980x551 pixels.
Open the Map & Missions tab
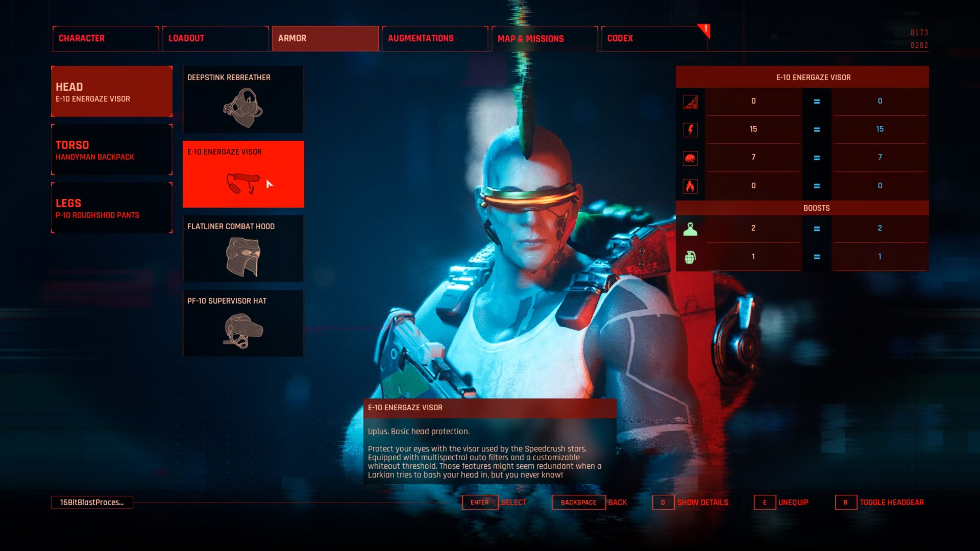click(x=531, y=38)
